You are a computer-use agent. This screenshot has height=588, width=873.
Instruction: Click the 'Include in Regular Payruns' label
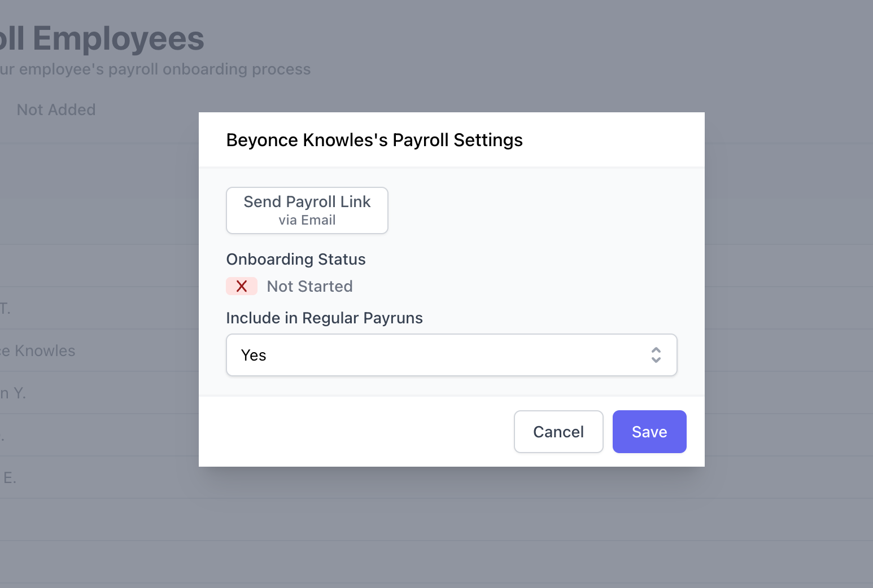click(x=324, y=318)
